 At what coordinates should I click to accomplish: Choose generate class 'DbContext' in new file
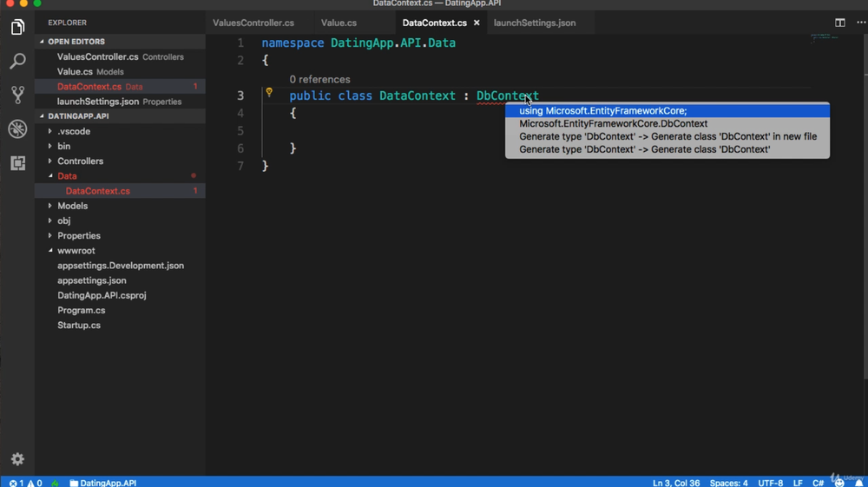click(x=667, y=136)
